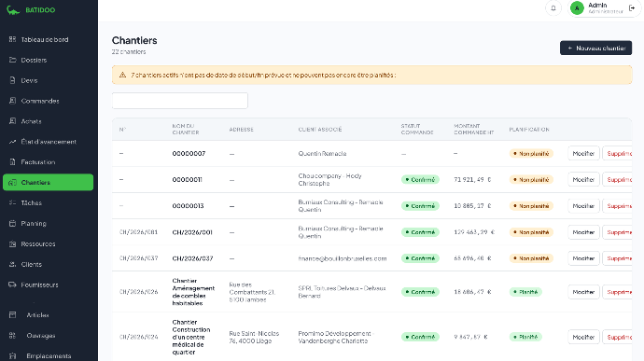Viewport: 644px width, 361px height.
Task: Click chantier name 00000013
Action: click(189, 206)
